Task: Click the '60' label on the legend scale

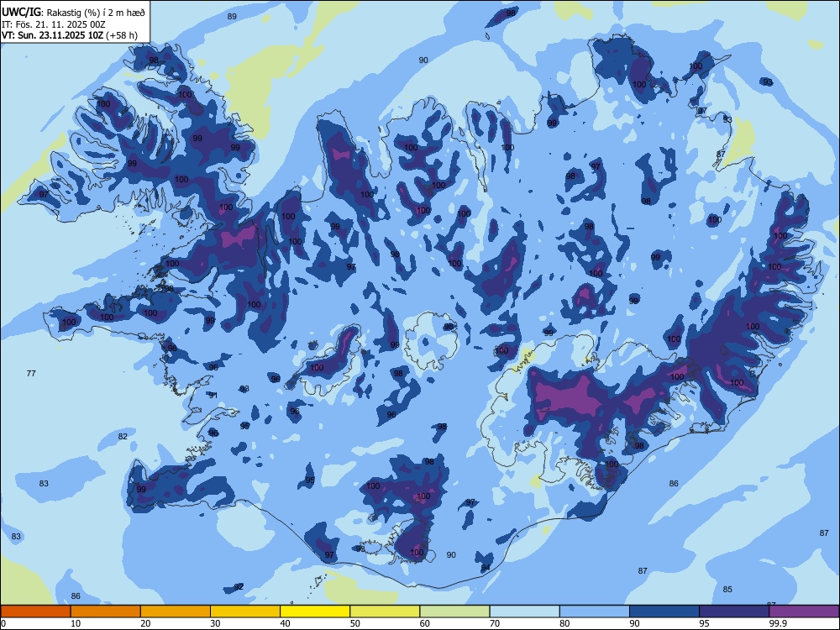Action: click(425, 623)
